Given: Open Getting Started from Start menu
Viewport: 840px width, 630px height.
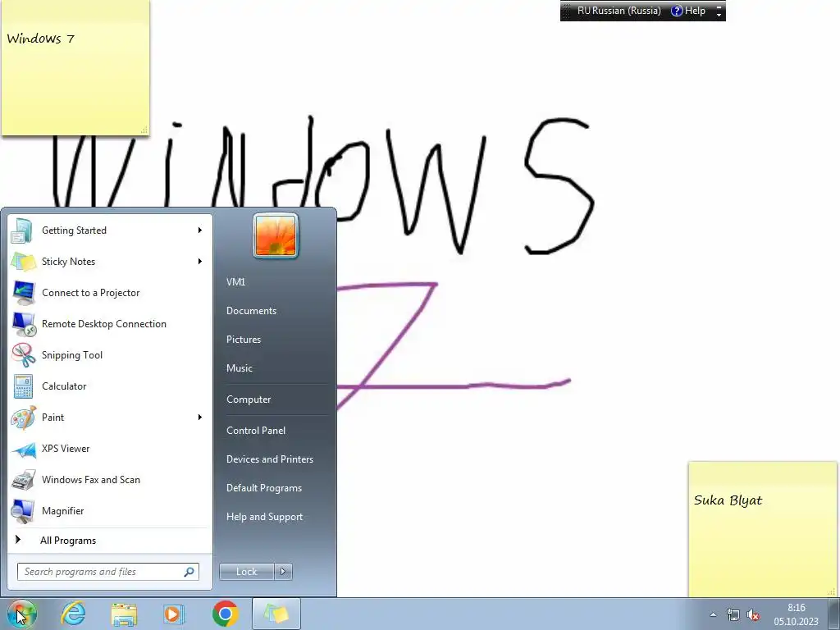Looking at the screenshot, I should (x=110, y=231).
